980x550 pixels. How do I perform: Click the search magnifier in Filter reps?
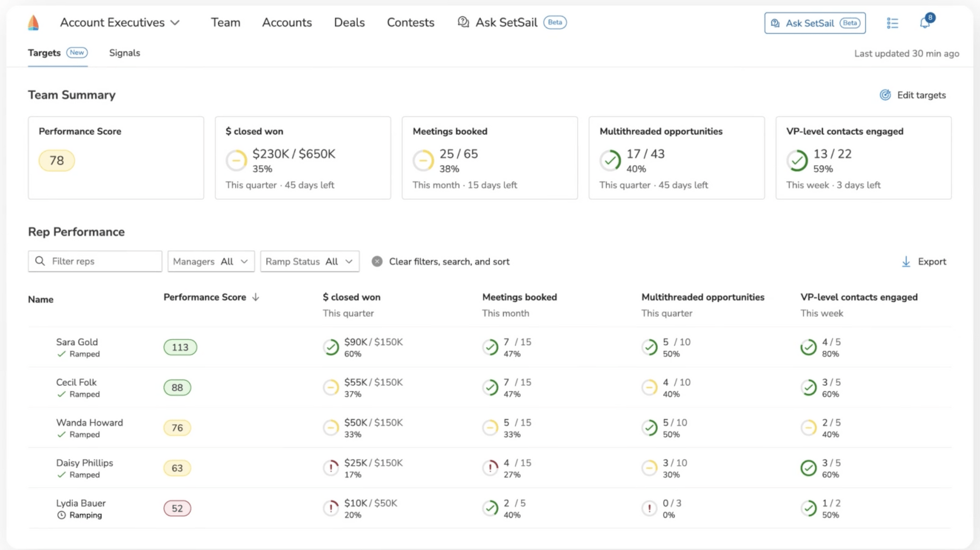pyautogui.click(x=40, y=261)
